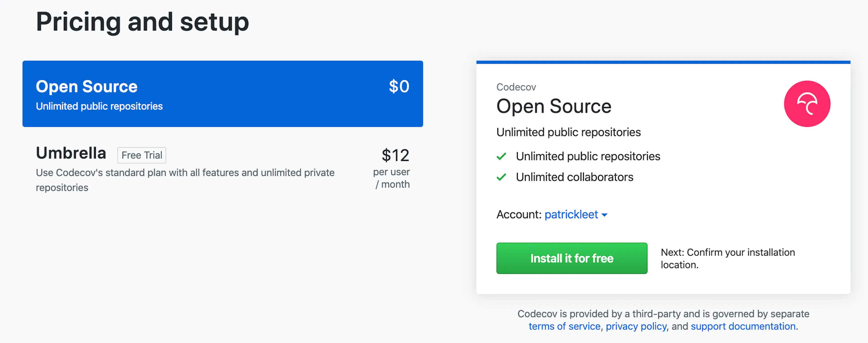
Task: Visit the support documentation link
Action: (x=743, y=326)
